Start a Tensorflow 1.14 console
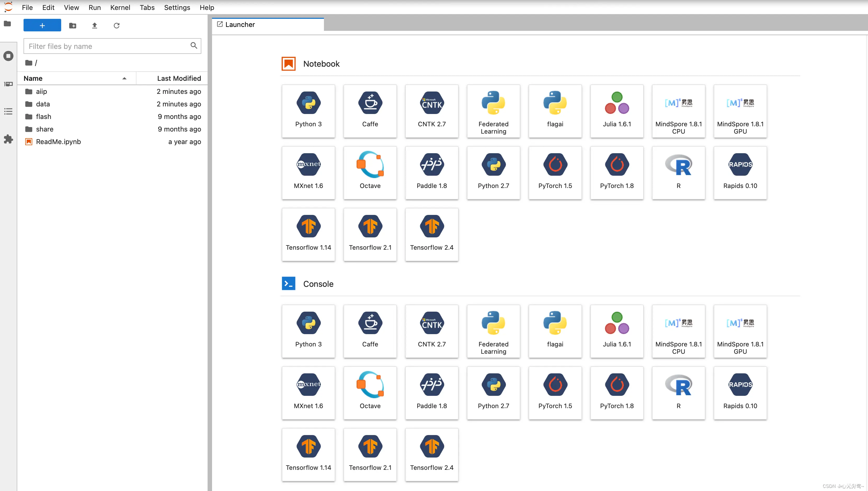The image size is (868, 491). click(x=309, y=455)
